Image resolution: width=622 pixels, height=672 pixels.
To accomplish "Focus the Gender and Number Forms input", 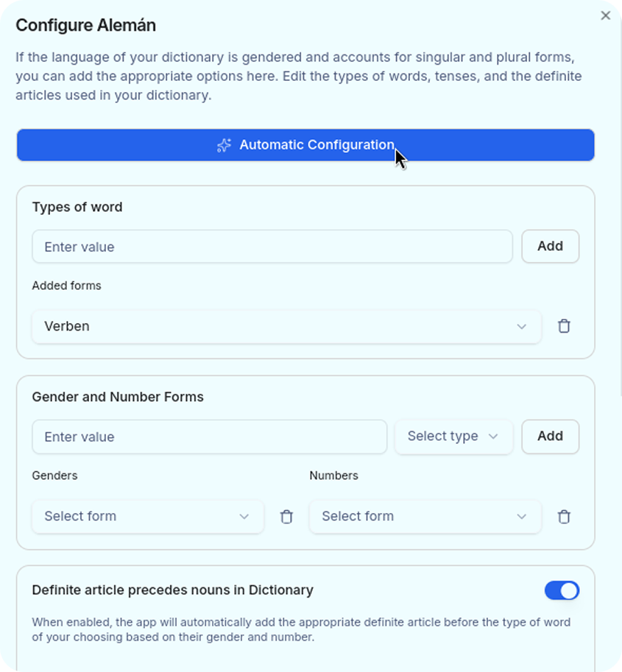I will click(x=209, y=436).
